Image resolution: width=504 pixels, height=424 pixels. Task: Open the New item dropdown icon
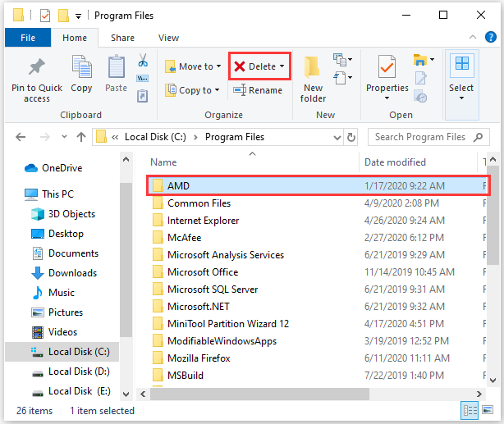point(342,60)
